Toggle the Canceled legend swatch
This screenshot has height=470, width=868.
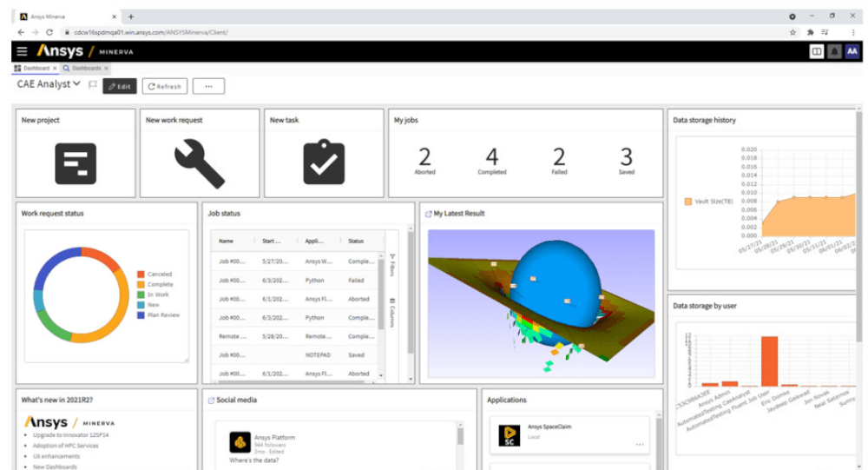(x=141, y=274)
